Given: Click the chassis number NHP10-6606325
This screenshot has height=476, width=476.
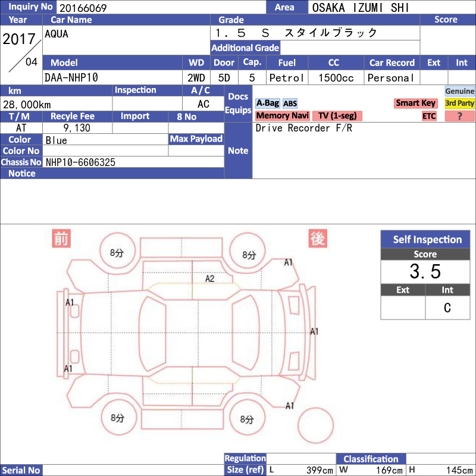Looking at the screenshot, I should 80,162.
